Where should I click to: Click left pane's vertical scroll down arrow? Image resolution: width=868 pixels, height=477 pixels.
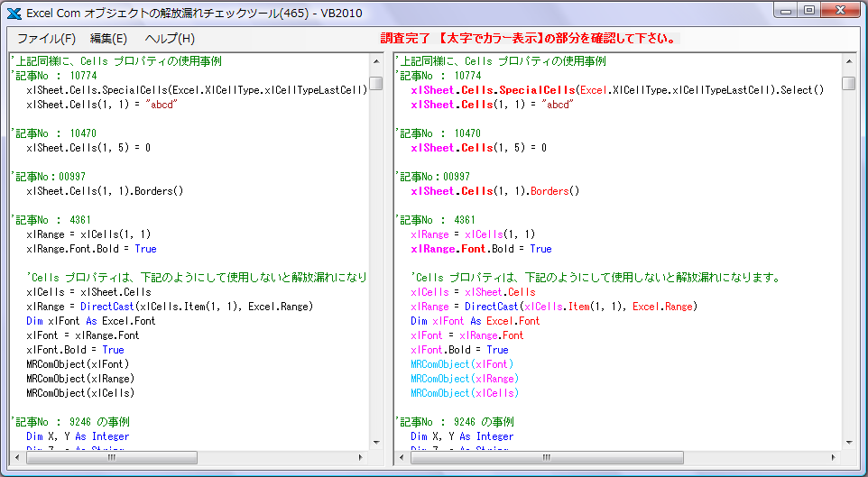376,443
